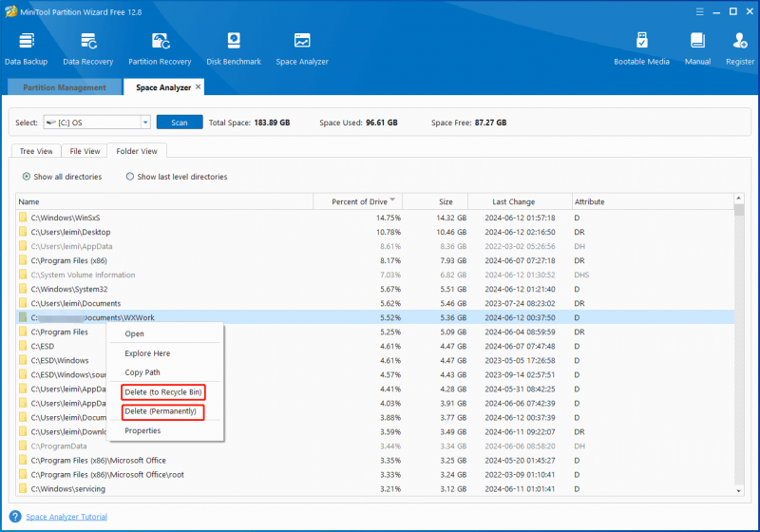Viewport: 760px width, 532px height.
Task: Expand the drive Select dropdown
Action: click(x=145, y=123)
